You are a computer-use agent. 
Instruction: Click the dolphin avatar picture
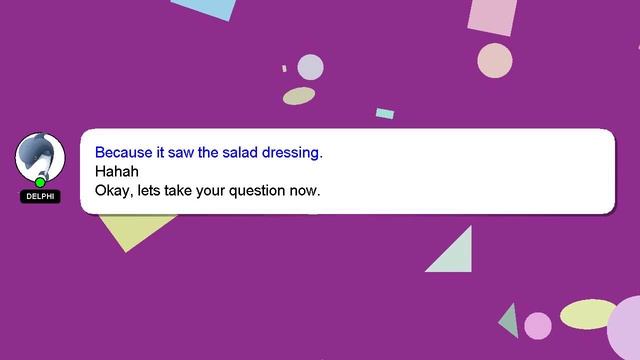tap(40, 157)
